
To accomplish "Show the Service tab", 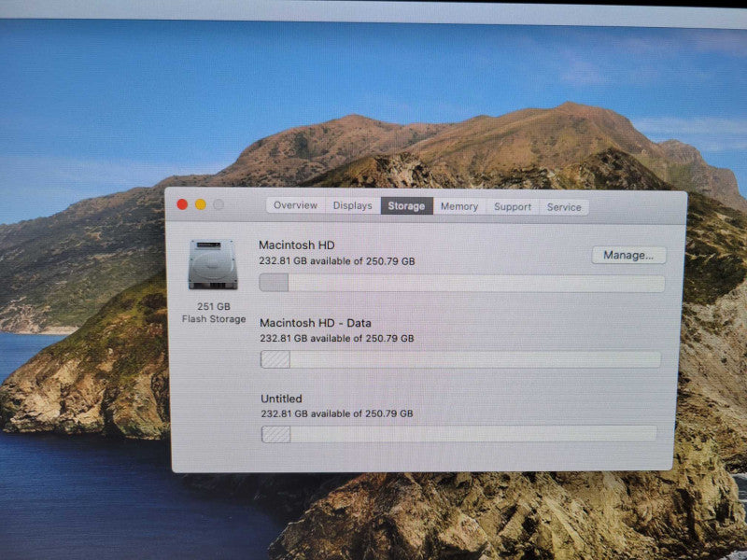I will (x=564, y=207).
